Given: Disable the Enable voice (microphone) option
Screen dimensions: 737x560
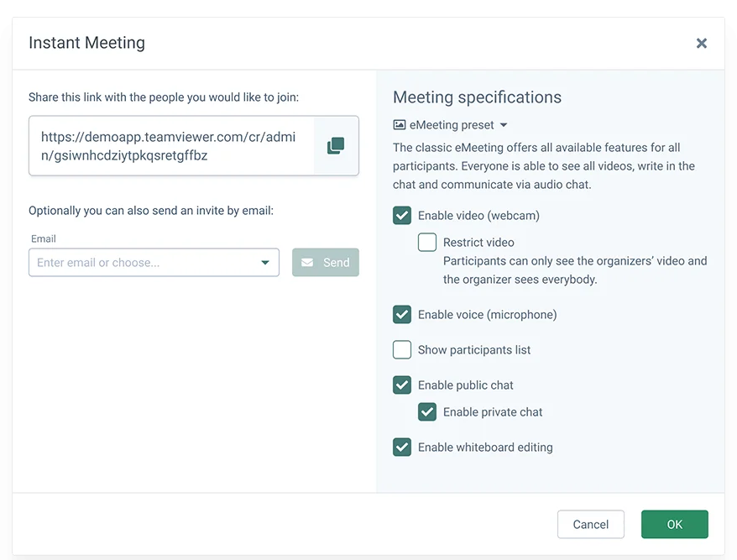Looking at the screenshot, I should 402,315.
